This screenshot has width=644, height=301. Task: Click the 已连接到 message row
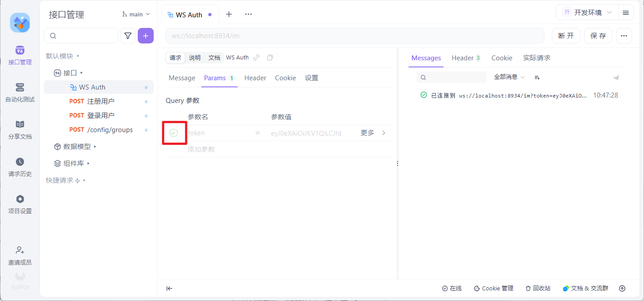(x=519, y=95)
